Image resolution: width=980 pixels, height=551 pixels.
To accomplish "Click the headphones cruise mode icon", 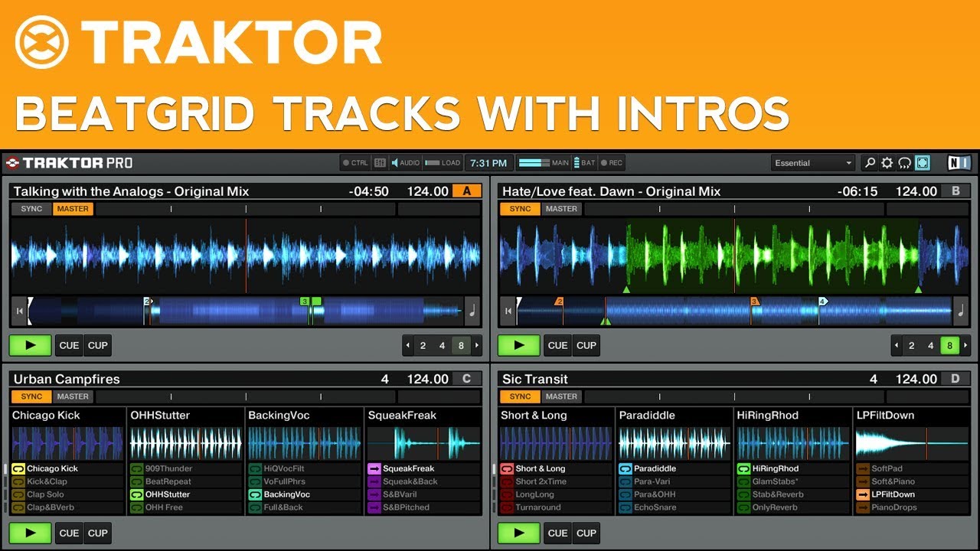I will coord(905,163).
